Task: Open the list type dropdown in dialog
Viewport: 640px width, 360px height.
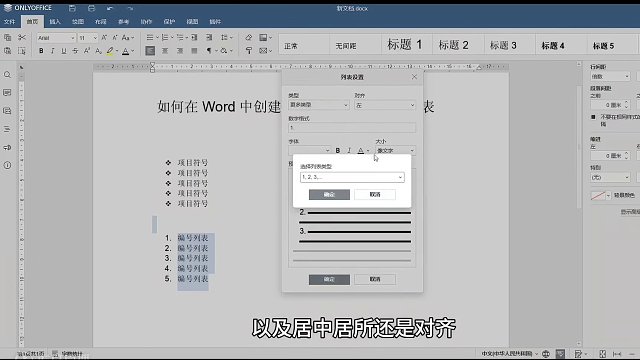Action: 319,105
